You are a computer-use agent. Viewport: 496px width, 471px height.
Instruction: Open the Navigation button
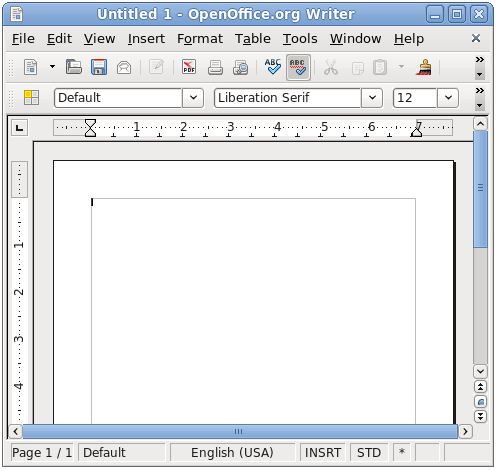pyautogui.click(x=480, y=402)
